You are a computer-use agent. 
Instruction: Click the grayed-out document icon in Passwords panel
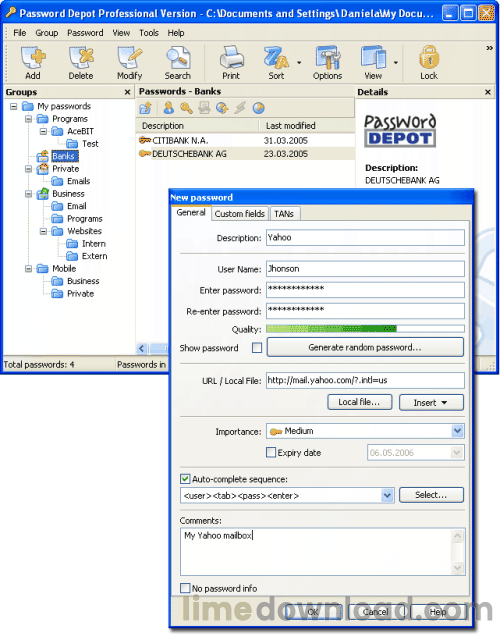coord(204,108)
